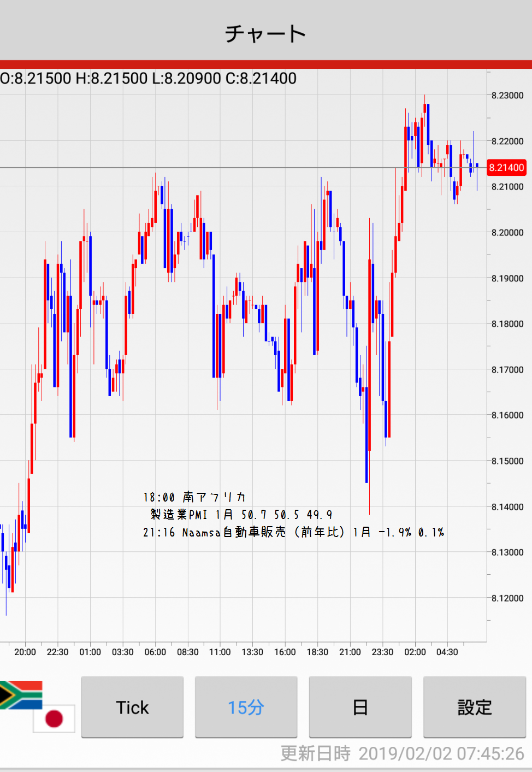Click the 8.17000 price axis label
532x772 pixels.
[507, 370]
